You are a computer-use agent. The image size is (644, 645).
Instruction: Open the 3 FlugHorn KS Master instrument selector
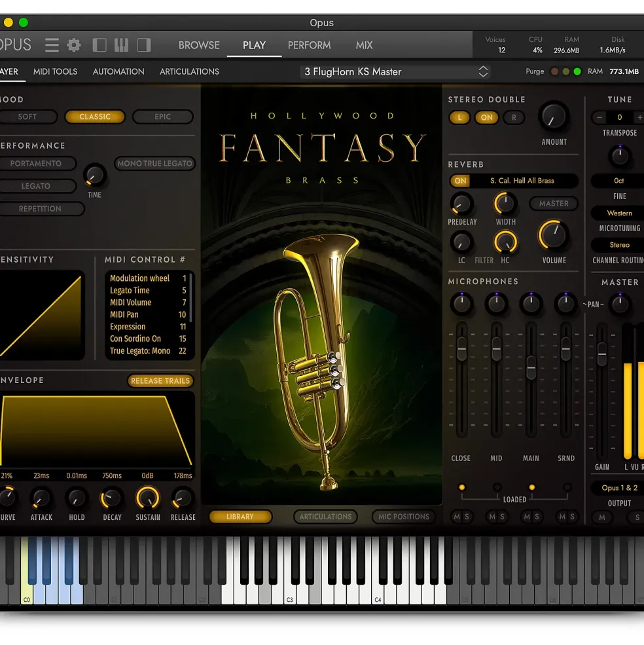click(x=395, y=71)
